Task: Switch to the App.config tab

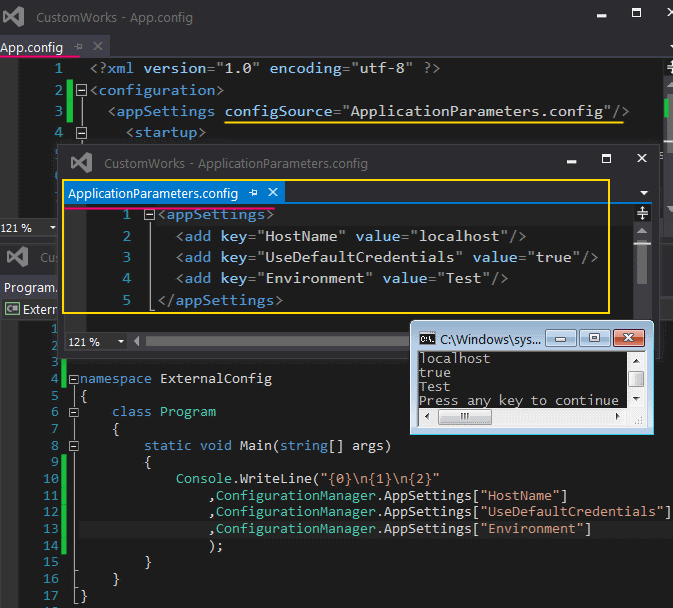Action: pos(32,47)
